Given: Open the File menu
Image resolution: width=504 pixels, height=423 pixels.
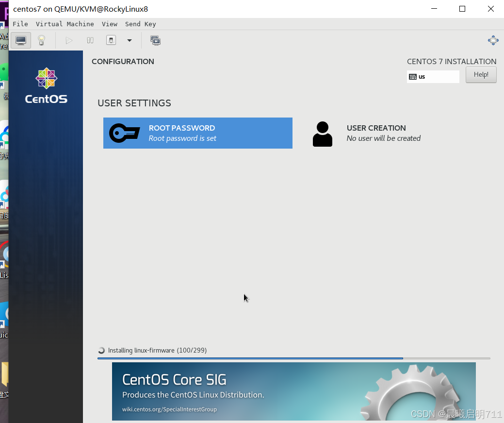Looking at the screenshot, I should tap(20, 24).
